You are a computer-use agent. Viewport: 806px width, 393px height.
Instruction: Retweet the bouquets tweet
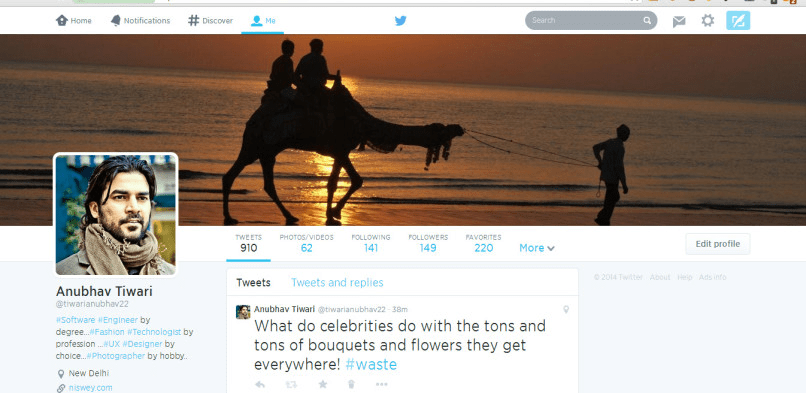[291, 384]
